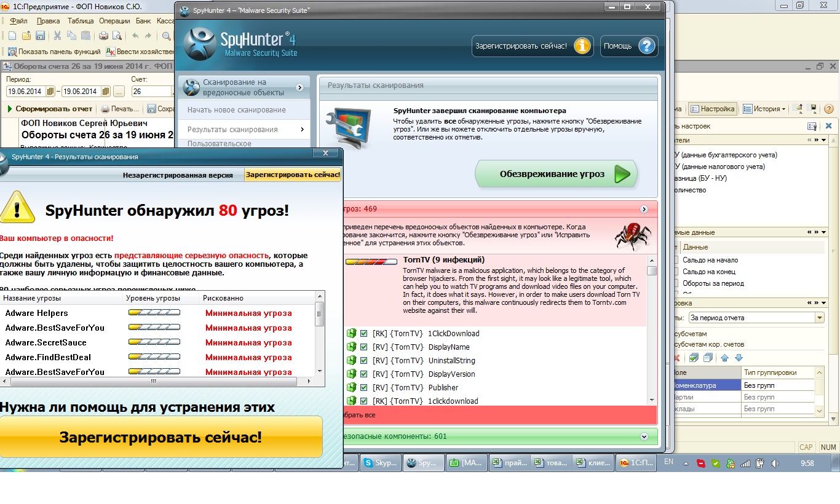Toggle the Сальдо на конец checkbox

click(676, 272)
